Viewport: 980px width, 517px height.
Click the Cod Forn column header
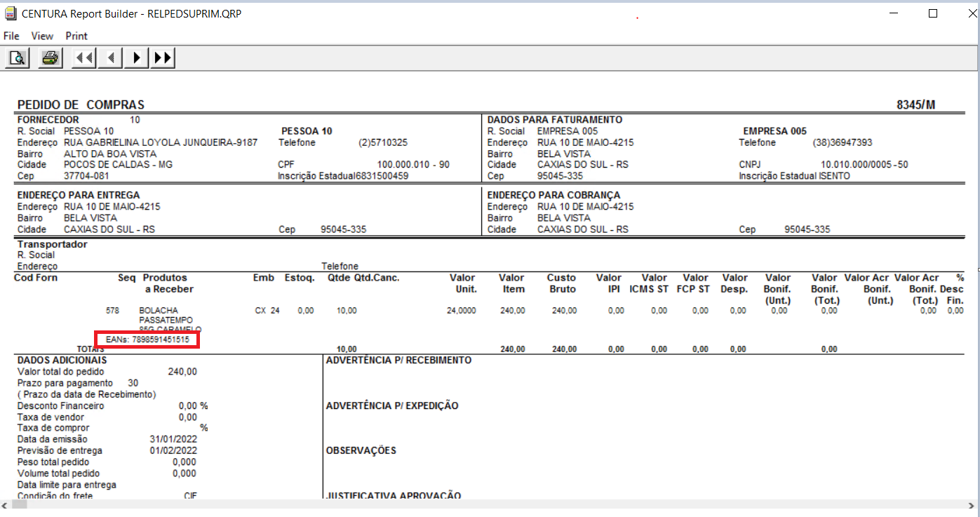point(36,278)
